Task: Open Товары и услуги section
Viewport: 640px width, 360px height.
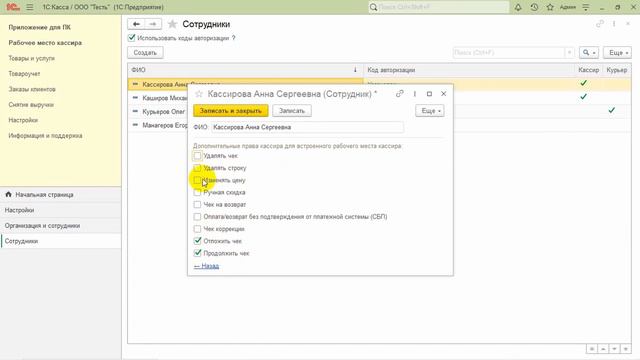Action: pos(31,58)
